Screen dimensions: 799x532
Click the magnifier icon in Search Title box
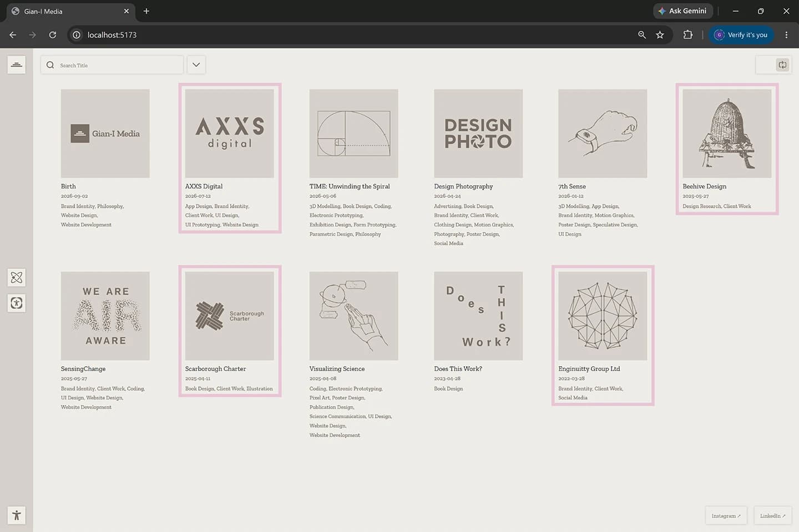50,65
